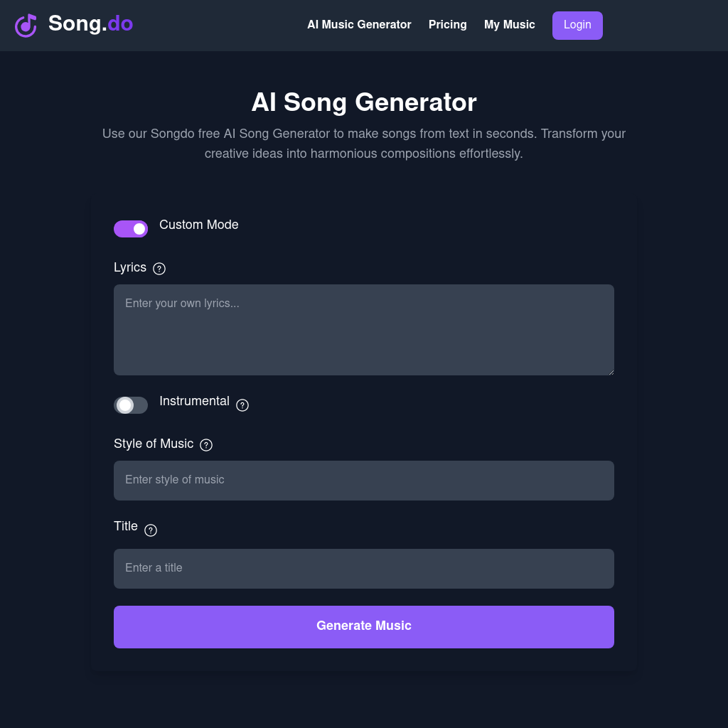Image resolution: width=728 pixels, height=728 pixels.
Task: Enable the Instrumental switch
Action: (131, 405)
